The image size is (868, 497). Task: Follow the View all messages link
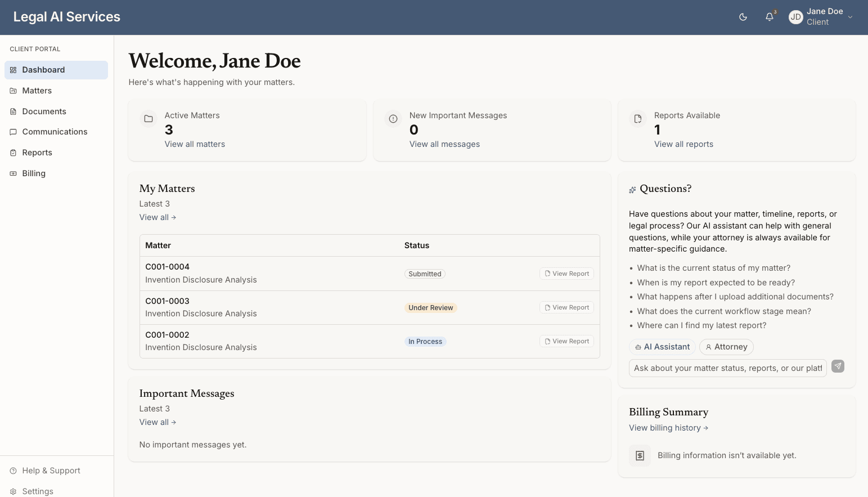(444, 144)
